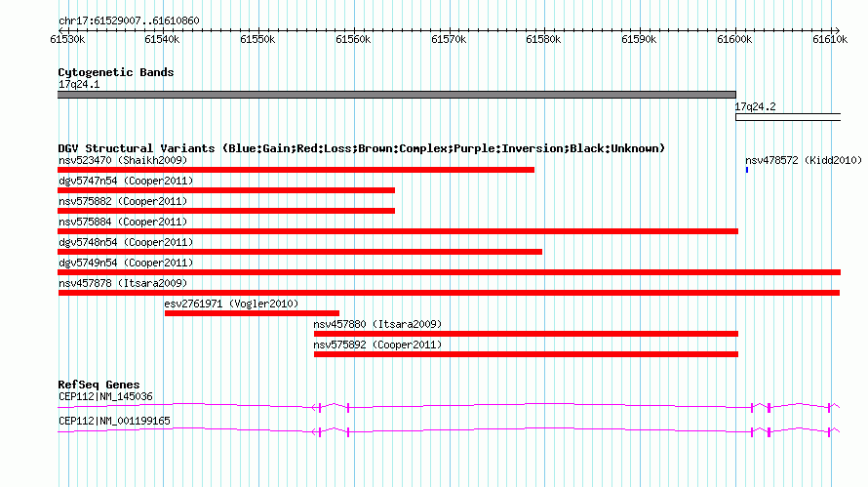Open variant label nsv575884 (Cooper2011)
Image resolution: width=868 pixels, height=487 pixels.
123,222
